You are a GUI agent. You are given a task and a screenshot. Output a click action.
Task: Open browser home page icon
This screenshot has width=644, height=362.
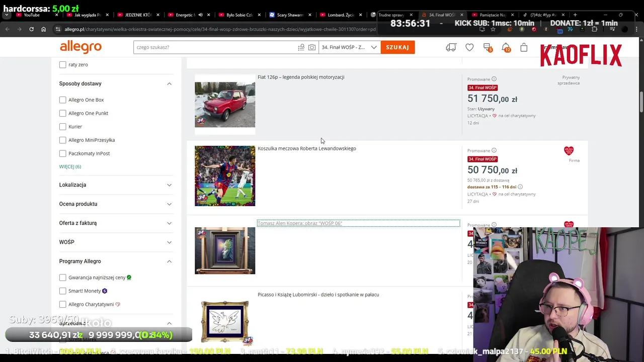pos(43,29)
